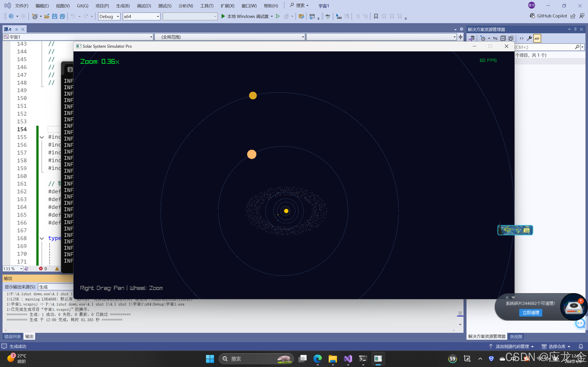Click the output panel vertical scrollbar thumb
The image size is (588, 367).
tap(460, 313)
